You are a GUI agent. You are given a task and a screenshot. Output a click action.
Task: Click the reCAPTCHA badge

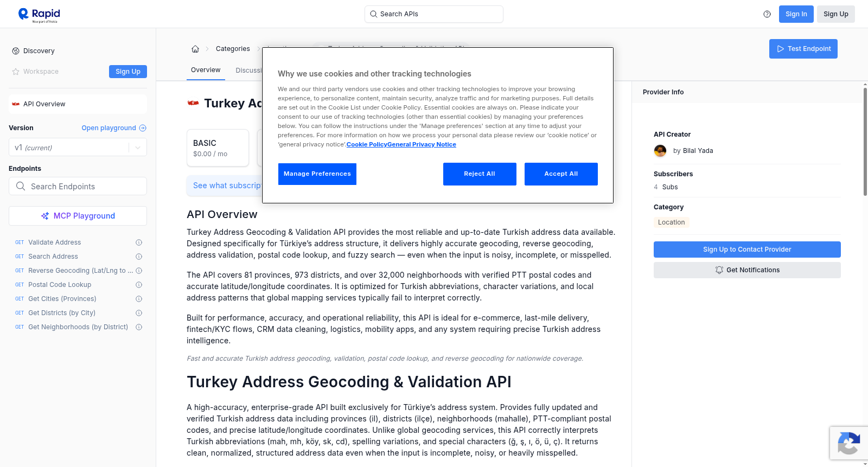[x=848, y=443]
